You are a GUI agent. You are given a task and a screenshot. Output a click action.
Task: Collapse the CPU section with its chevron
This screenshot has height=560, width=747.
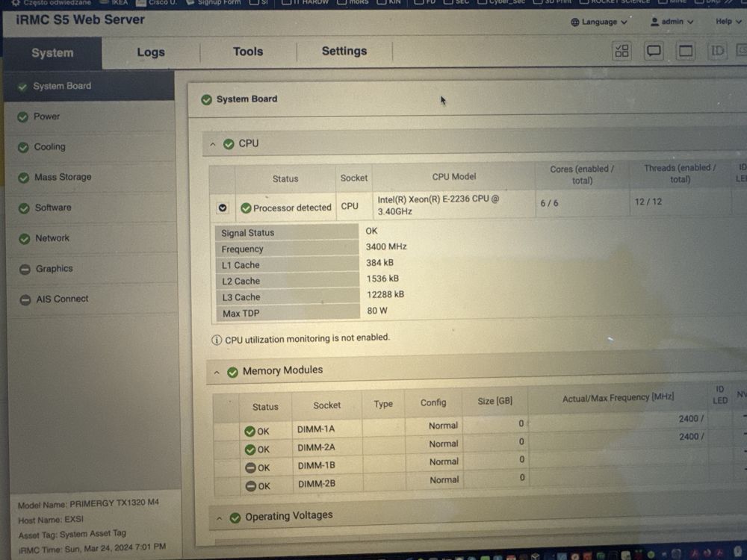click(213, 144)
